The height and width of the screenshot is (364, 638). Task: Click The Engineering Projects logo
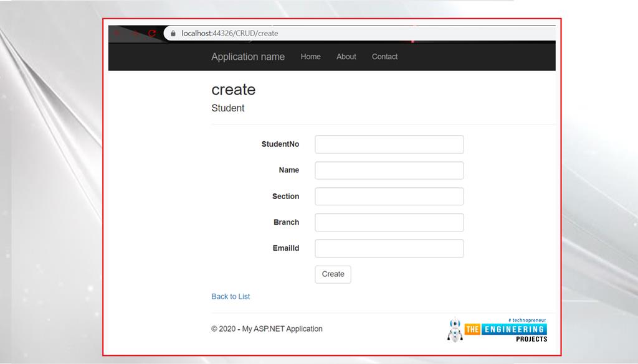coord(497,330)
